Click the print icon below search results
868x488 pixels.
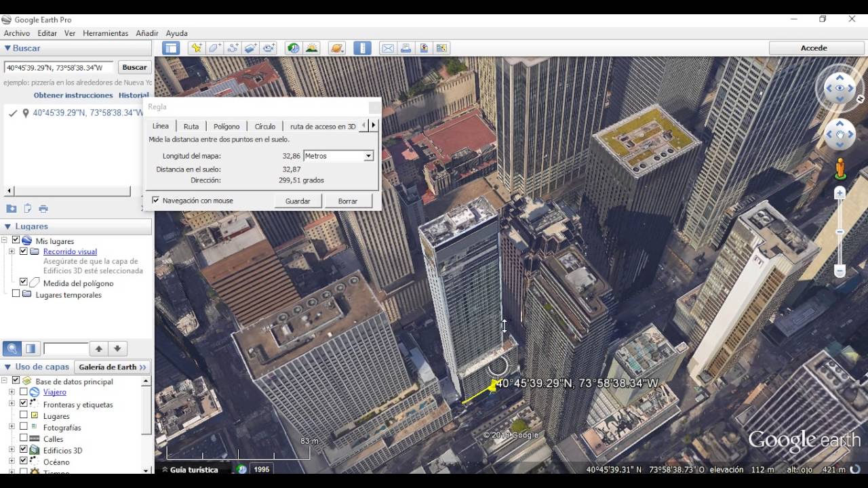tap(43, 209)
